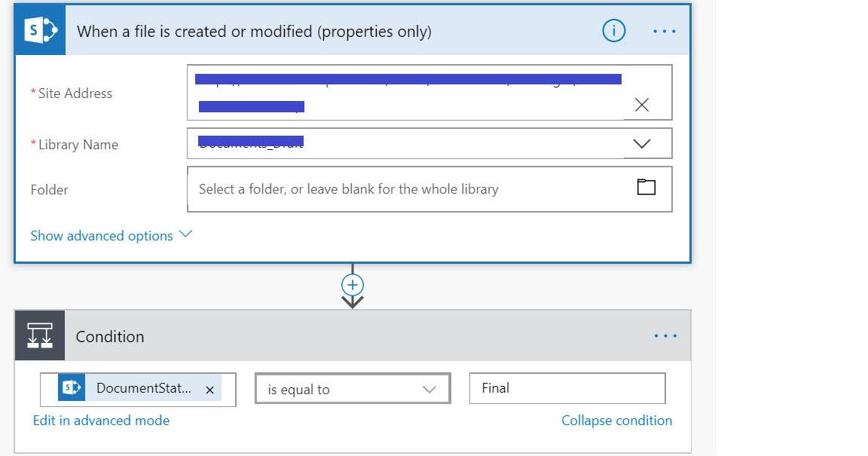Open the trigger information tooltip icon

pyautogui.click(x=614, y=31)
